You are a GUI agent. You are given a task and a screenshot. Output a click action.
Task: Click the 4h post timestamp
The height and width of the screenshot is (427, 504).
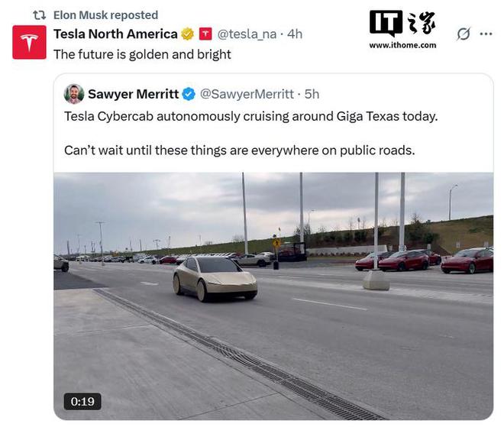tap(295, 34)
